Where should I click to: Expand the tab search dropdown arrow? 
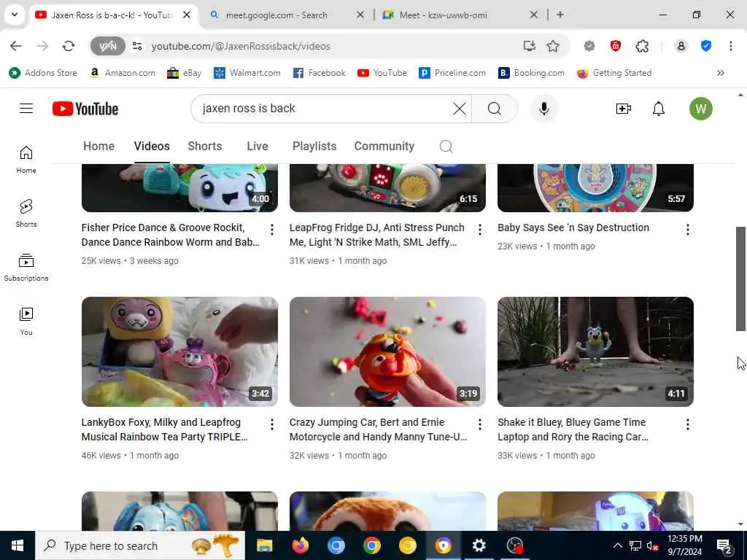click(15, 15)
